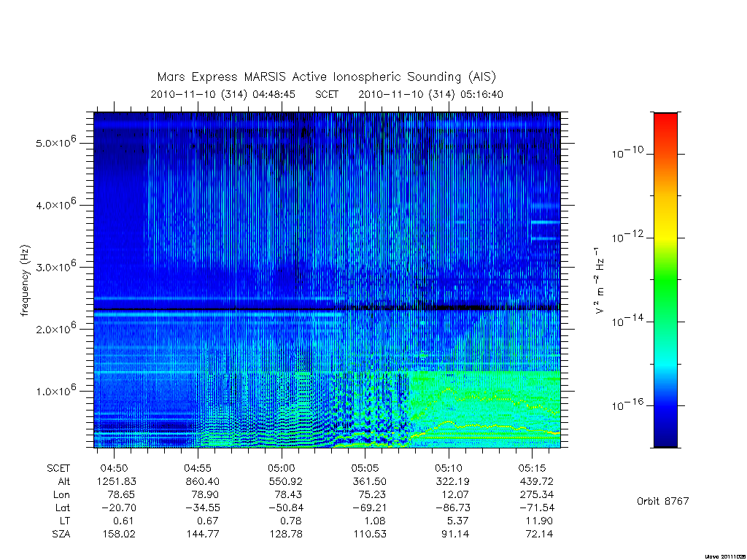
Task: Click altitude value 550.92
Action: coord(286,481)
